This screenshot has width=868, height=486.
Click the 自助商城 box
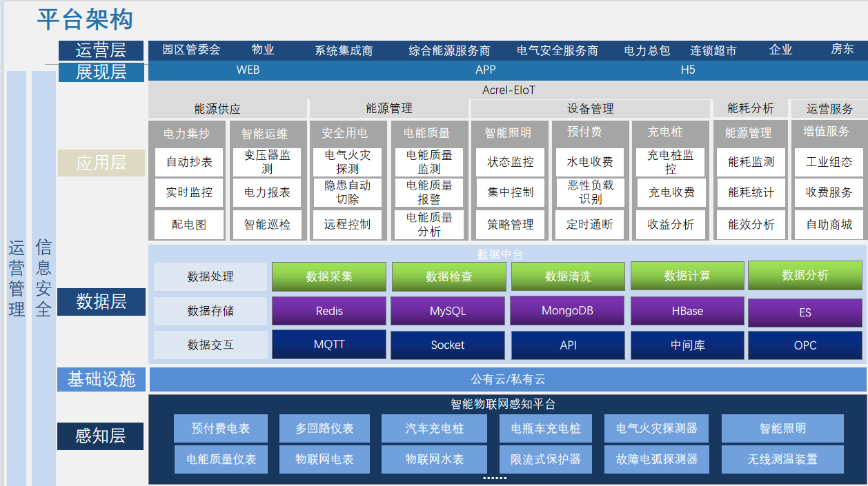829,225
